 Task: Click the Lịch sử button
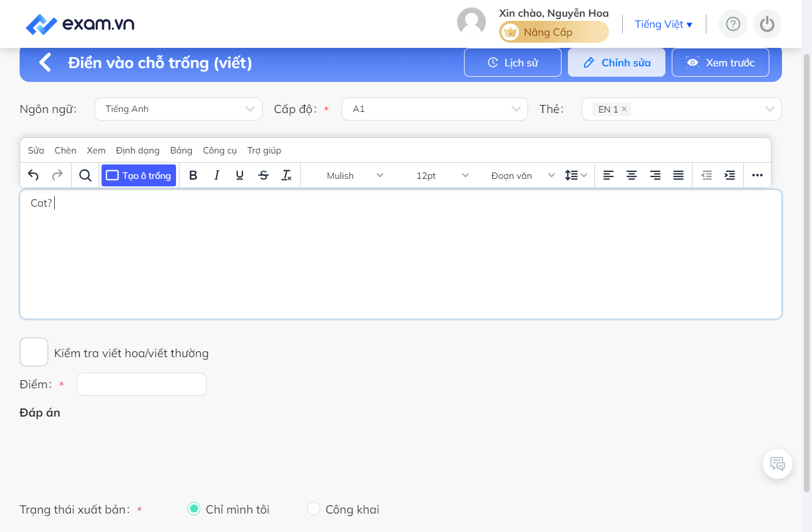tap(512, 62)
